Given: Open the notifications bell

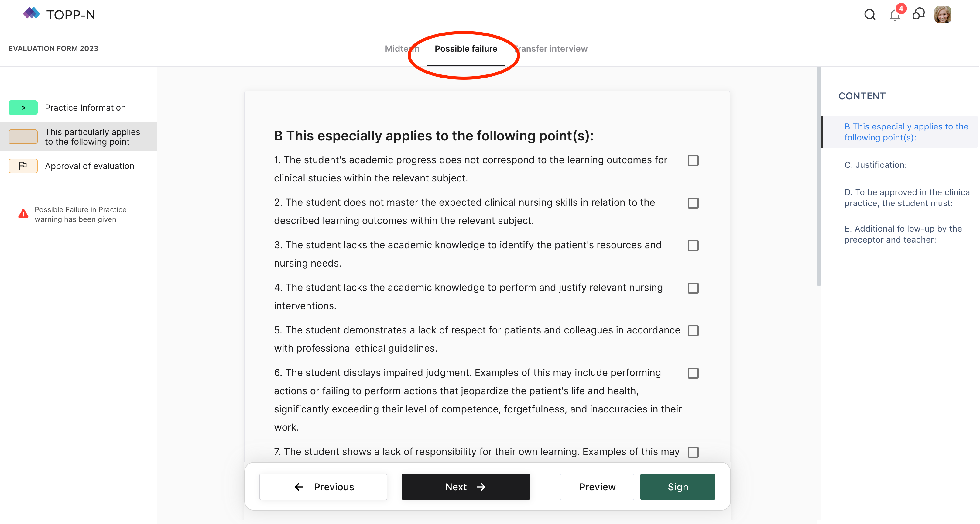Looking at the screenshot, I should click(895, 15).
